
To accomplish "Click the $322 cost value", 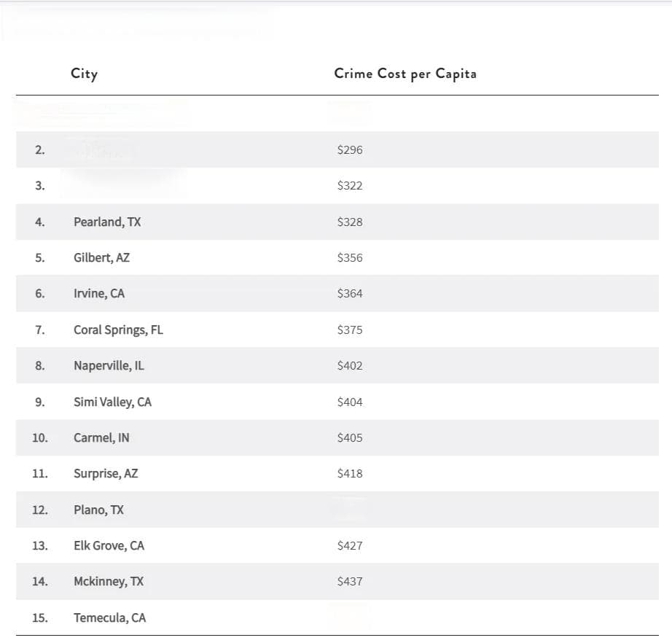I will (x=350, y=186).
